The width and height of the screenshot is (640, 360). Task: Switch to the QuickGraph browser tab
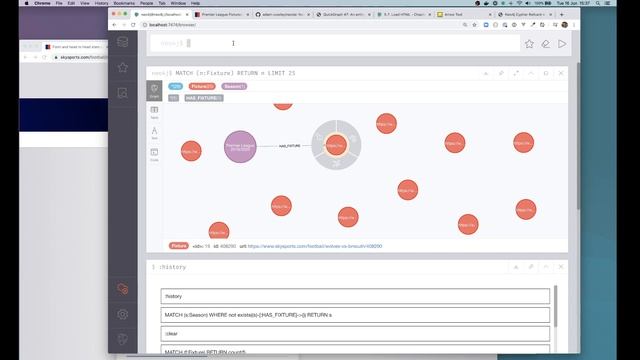coord(344,14)
